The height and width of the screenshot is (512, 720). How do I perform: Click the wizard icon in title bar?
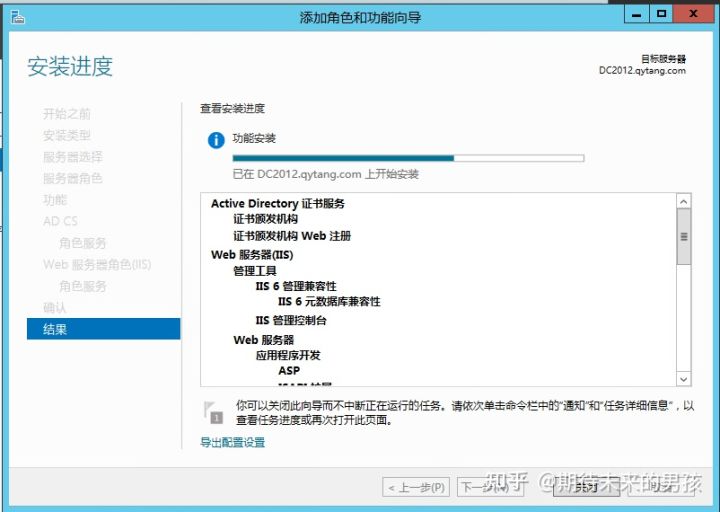click(x=18, y=17)
